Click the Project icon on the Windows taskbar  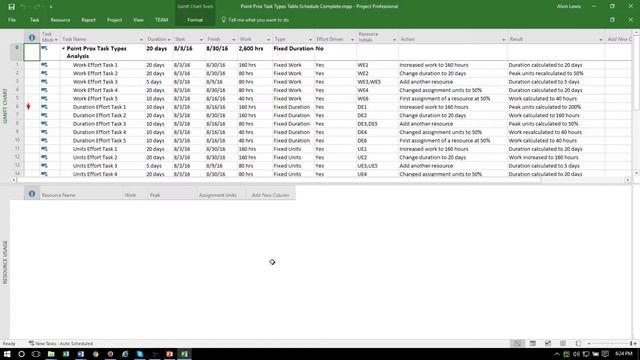click(184, 354)
